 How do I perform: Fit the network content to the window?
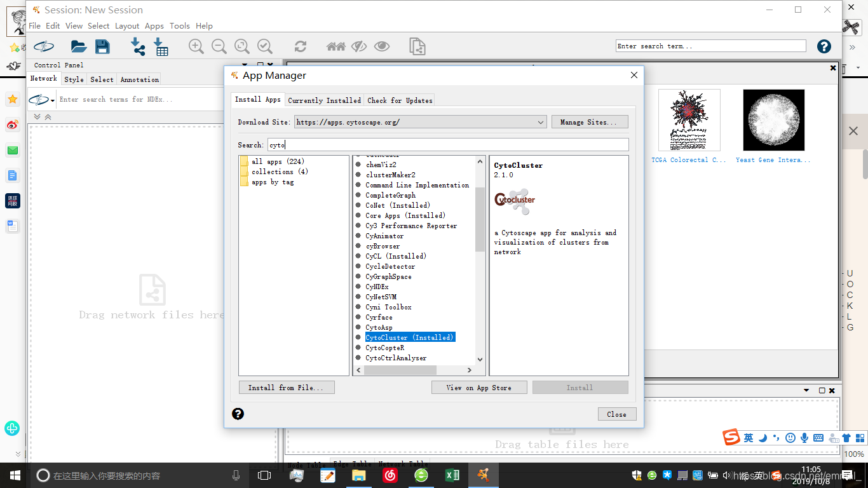[x=242, y=46]
